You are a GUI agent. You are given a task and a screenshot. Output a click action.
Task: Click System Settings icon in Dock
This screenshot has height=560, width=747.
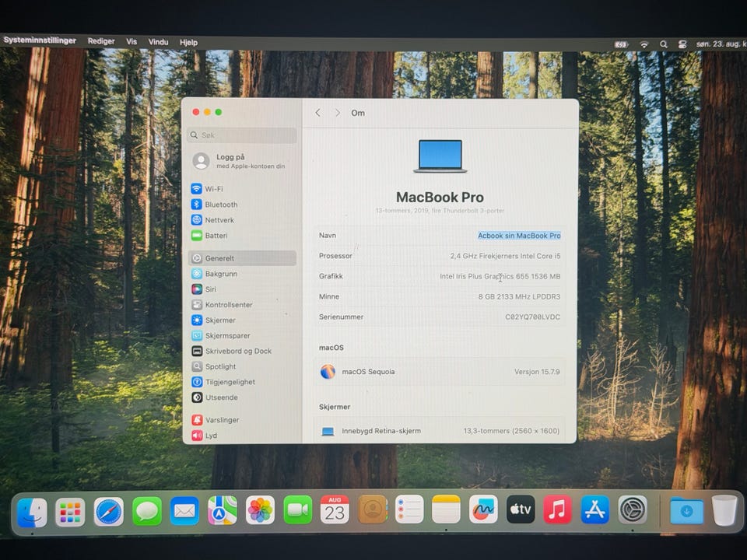(x=633, y=509)
